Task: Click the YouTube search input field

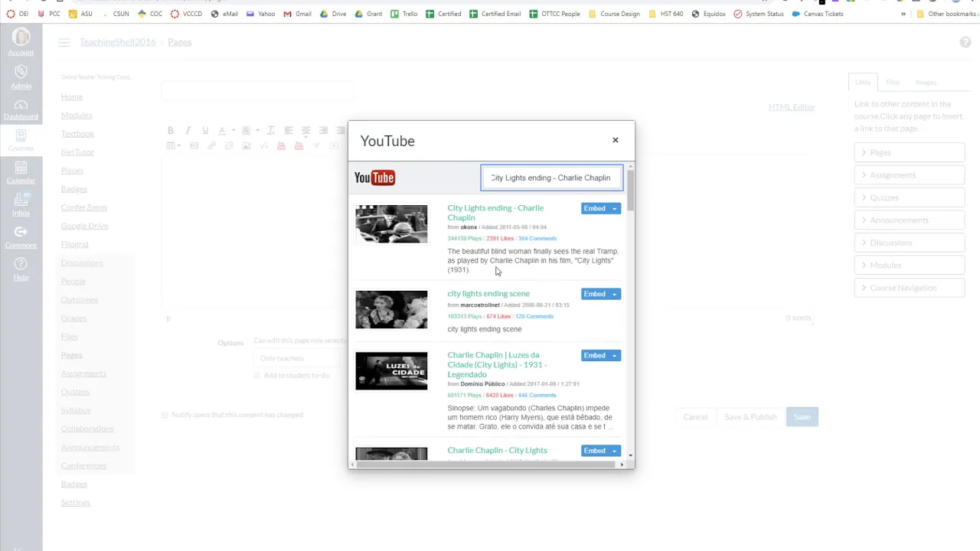Action: click(x=551, y=178)
